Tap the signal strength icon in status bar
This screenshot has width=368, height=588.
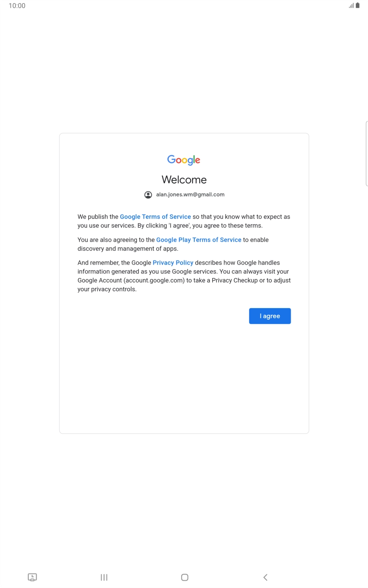click(350, 5)
